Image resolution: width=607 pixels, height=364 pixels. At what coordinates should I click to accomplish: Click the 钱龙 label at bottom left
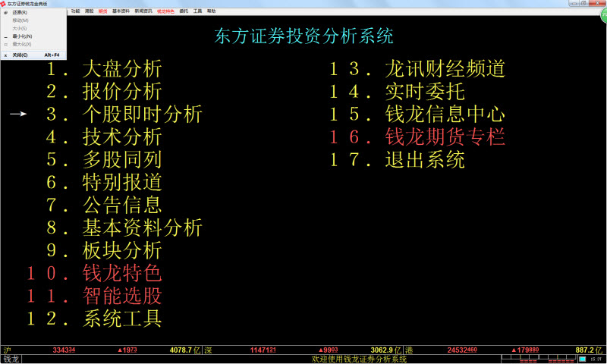tap(11, 359)
